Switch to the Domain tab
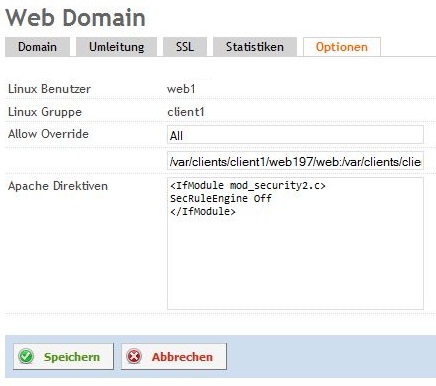Image resolution: width=436 pixels, height=386 pixels. (x=37, y=47)
